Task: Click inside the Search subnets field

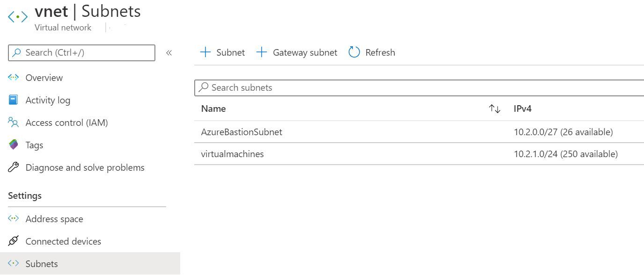Action: (328, 87)
